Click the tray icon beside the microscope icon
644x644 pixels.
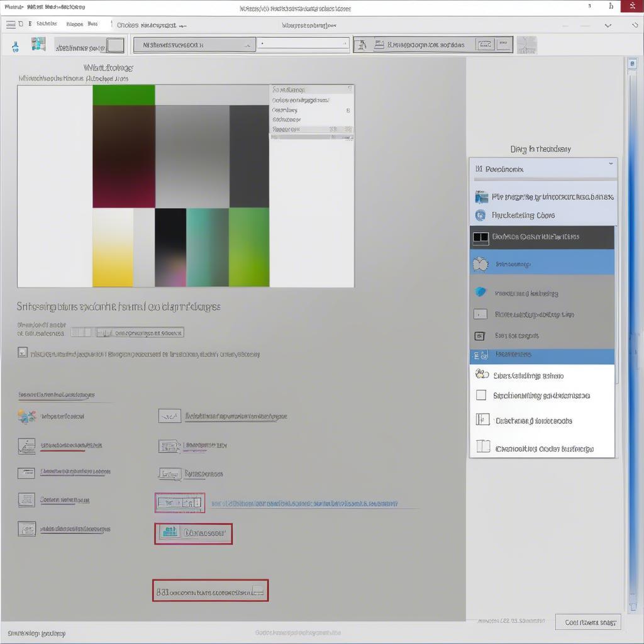coord(379,45)
